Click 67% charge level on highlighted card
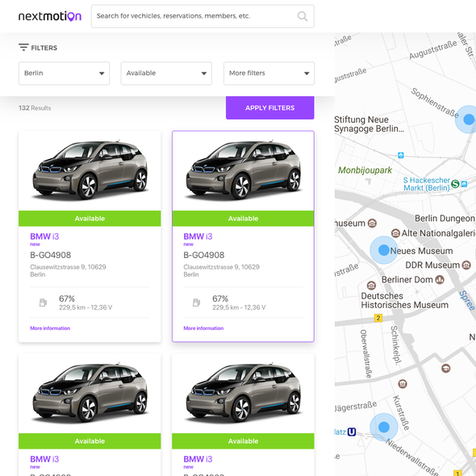 pos(220,299)
